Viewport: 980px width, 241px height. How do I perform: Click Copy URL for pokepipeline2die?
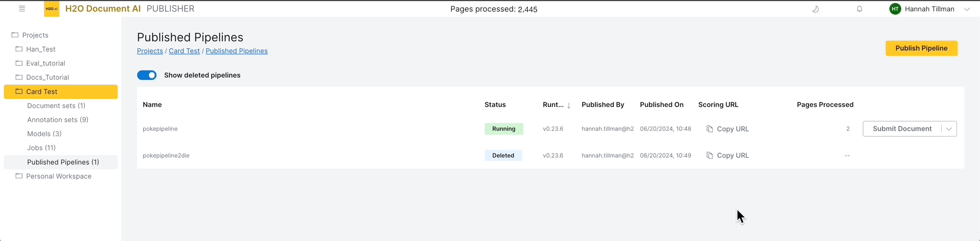point(727,155)
